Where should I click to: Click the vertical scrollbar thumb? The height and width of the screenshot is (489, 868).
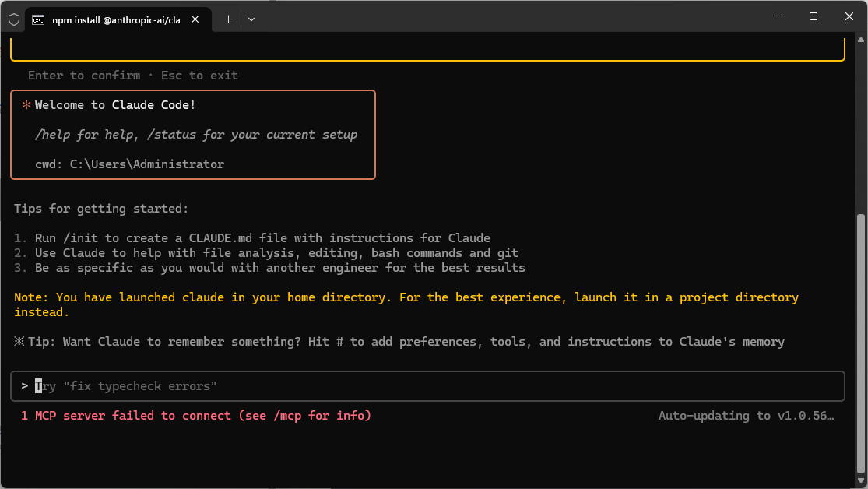tap(861, 343)
